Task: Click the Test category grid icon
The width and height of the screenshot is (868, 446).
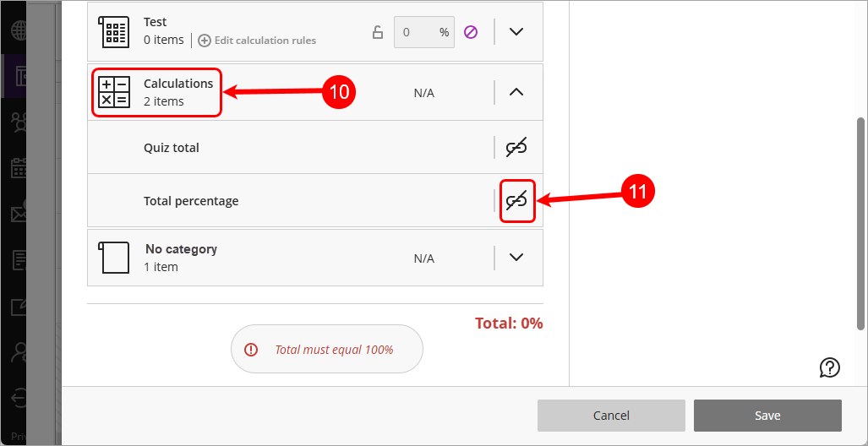Action: pyautogui.click(x=114, y=31)
